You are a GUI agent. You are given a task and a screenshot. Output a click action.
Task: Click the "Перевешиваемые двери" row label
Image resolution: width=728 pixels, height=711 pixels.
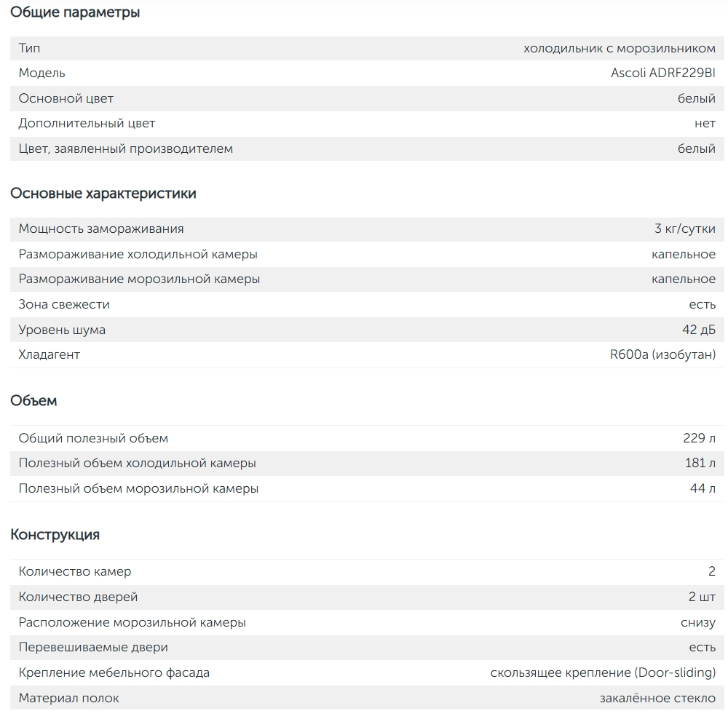click(93, 647)
